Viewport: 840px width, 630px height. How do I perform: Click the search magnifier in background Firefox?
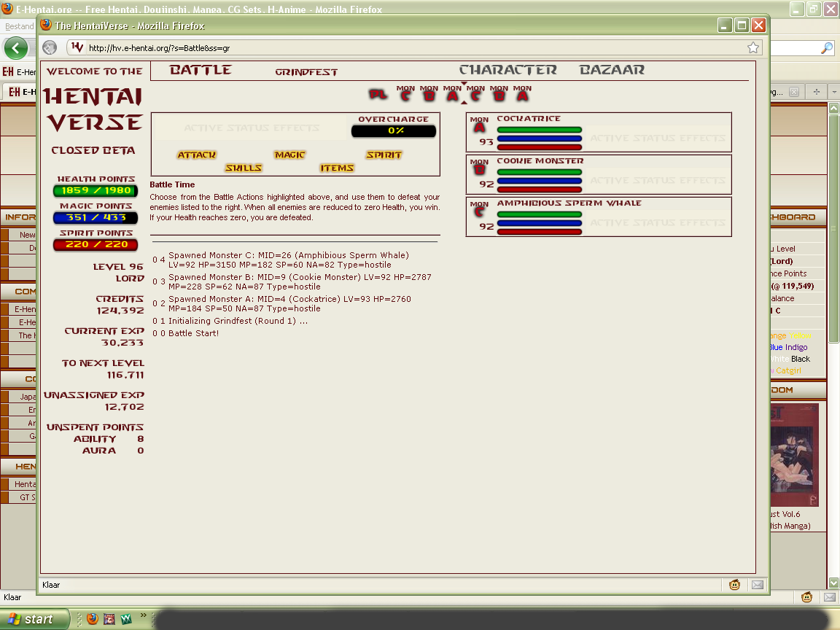827,48
